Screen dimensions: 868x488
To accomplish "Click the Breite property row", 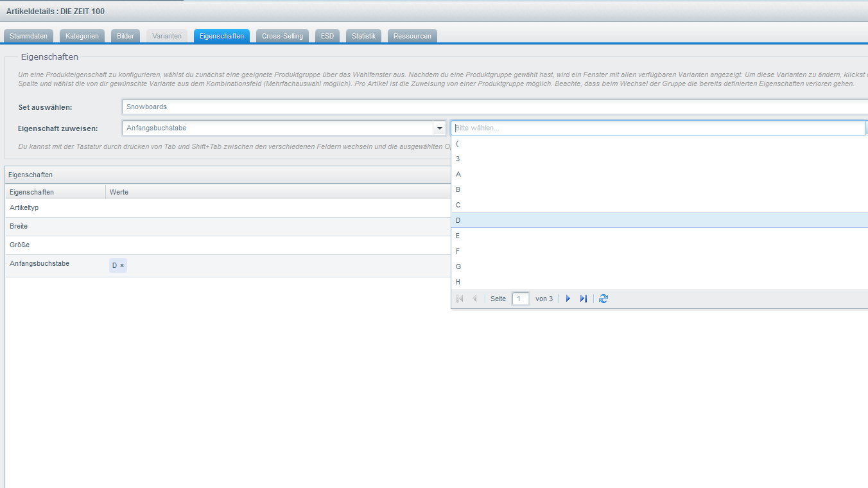I will [x=228, y=227].
